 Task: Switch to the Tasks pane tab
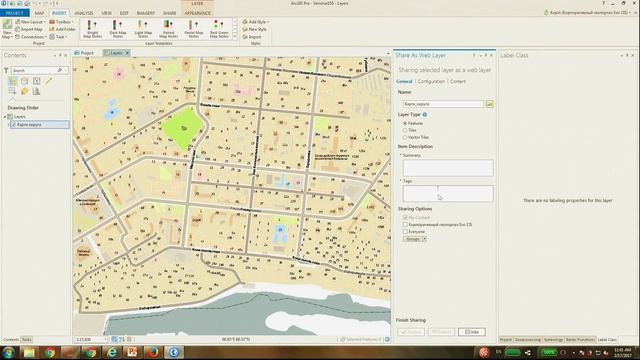coord(27,340)
